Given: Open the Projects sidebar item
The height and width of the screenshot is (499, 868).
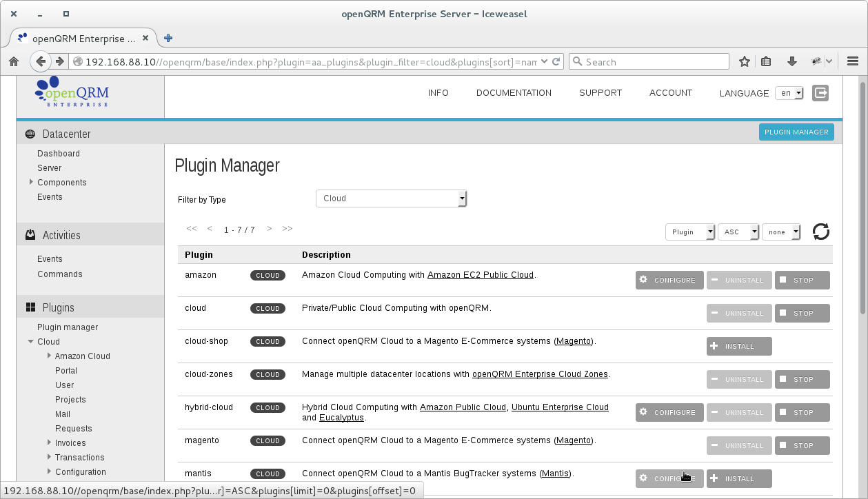Looking at the screenshot, I should point(70,400).
